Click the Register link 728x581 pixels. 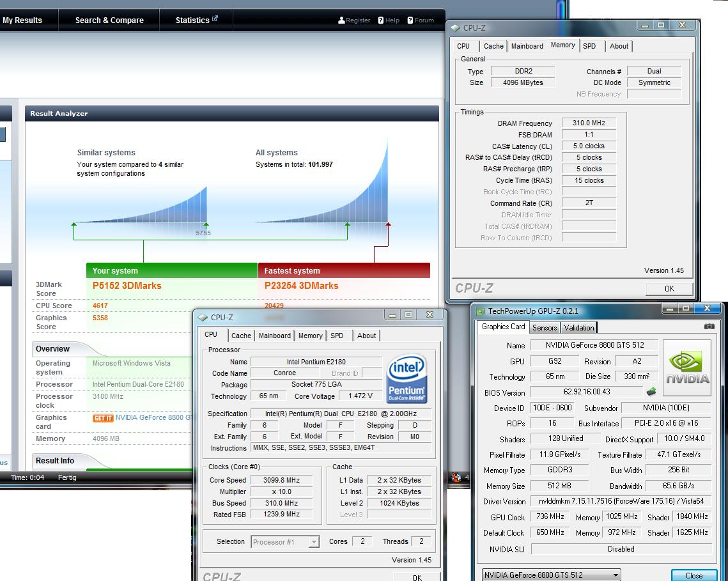coord(357,20)
